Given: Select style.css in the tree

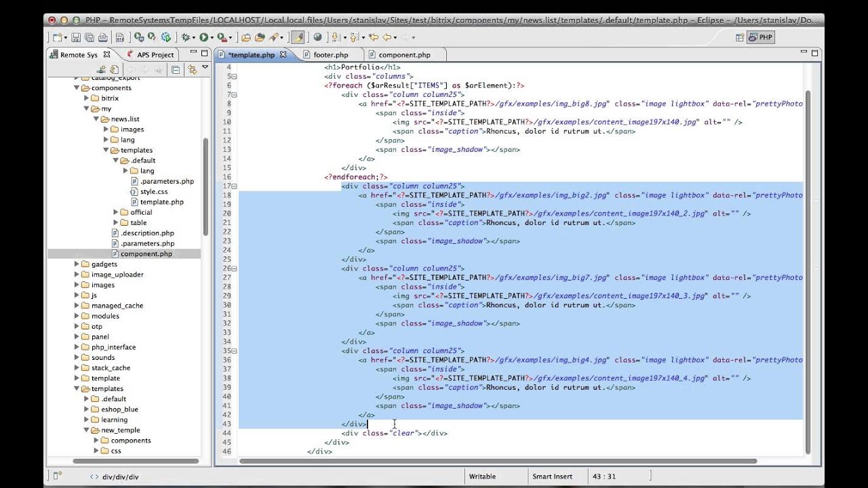Looking at the screenshot, I should (154, 192).
